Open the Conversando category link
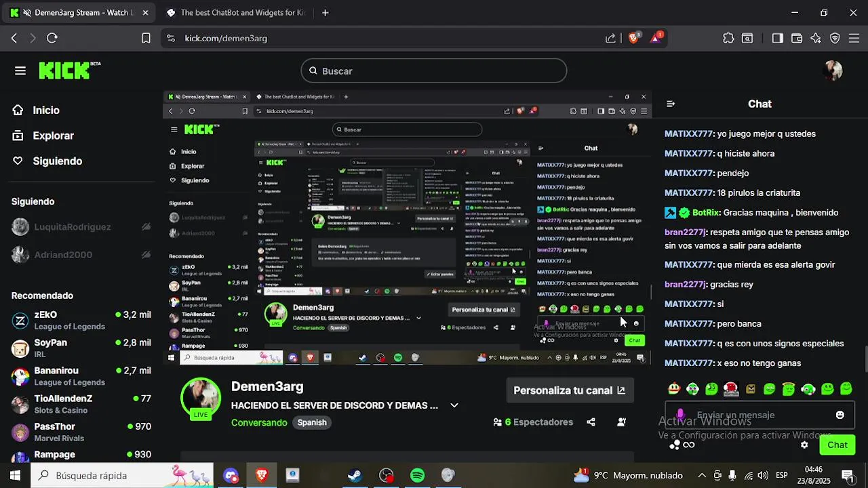 259,422
